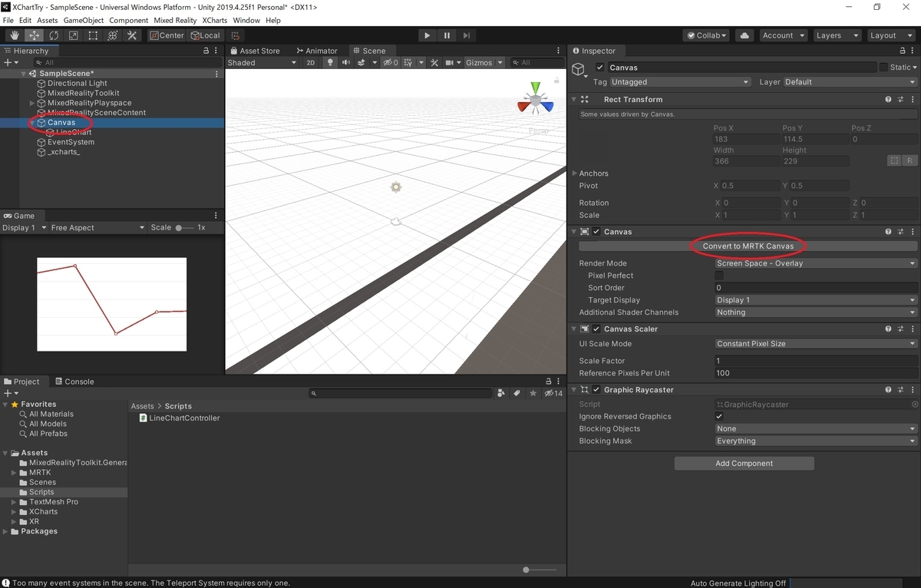The image size is (921, 588).
Task: Enable the Pixel Perfect checkbox
Action: click(x=719, y=276)
